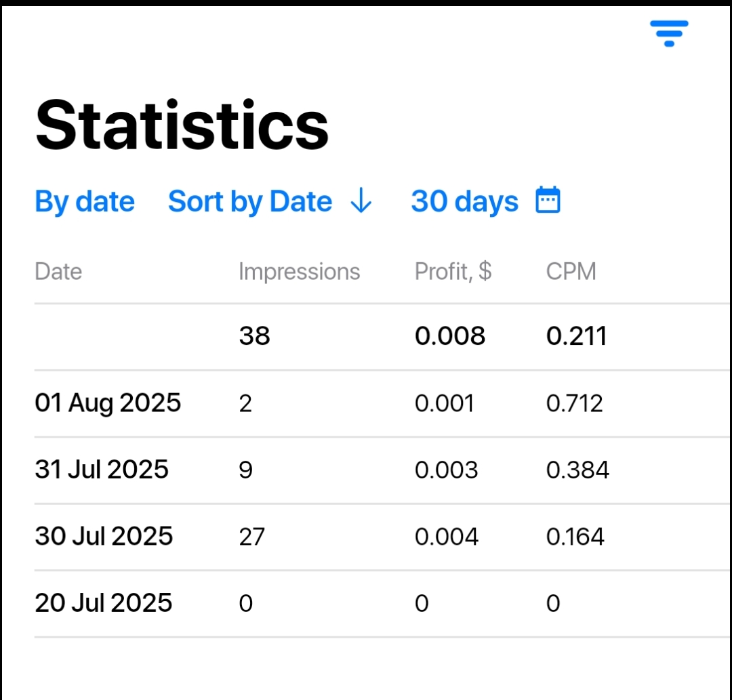Click the 0.712 CPM value

click(x=575, y=403)
